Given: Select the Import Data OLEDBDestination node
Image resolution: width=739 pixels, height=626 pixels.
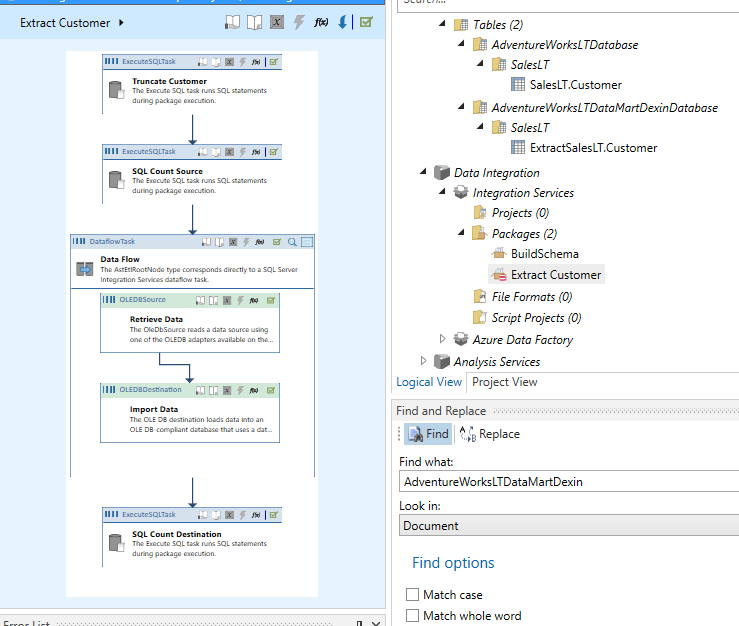Looking at the screenshot, I should (190, 413).
